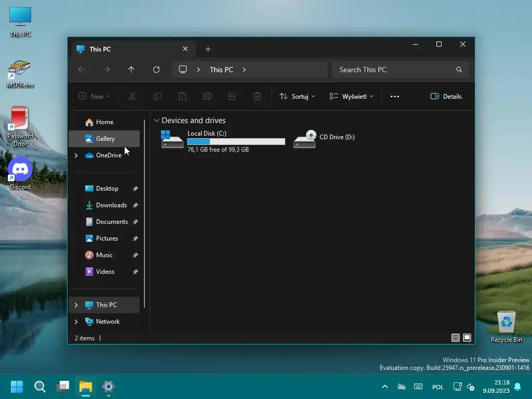Image resolution: width=532 pixels, height=399 pixels.
Task: Click This PC breadcrumb in address bar
Action: 221,70
